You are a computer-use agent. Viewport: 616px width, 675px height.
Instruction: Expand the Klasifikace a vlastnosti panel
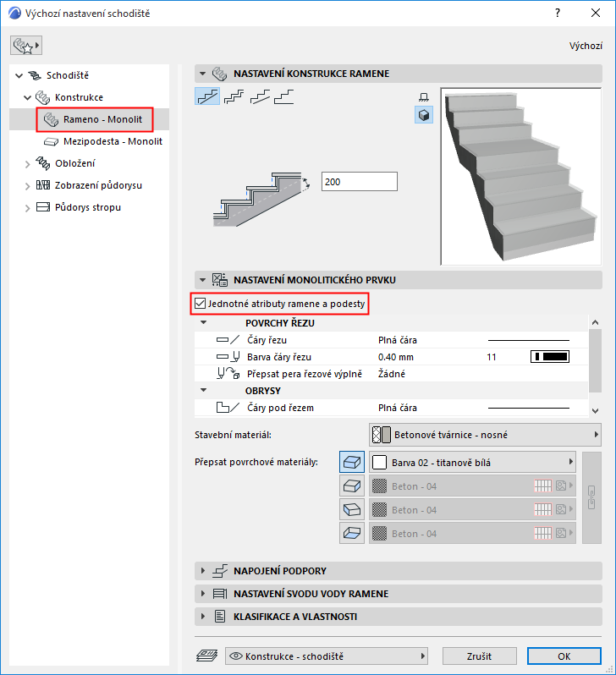202,617
